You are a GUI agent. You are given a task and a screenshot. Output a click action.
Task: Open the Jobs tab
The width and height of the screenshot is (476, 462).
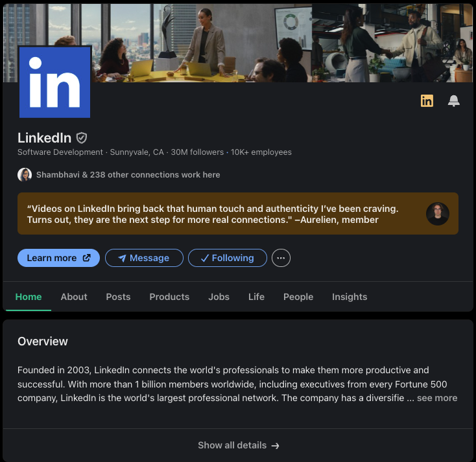click(x=219, y=297)
